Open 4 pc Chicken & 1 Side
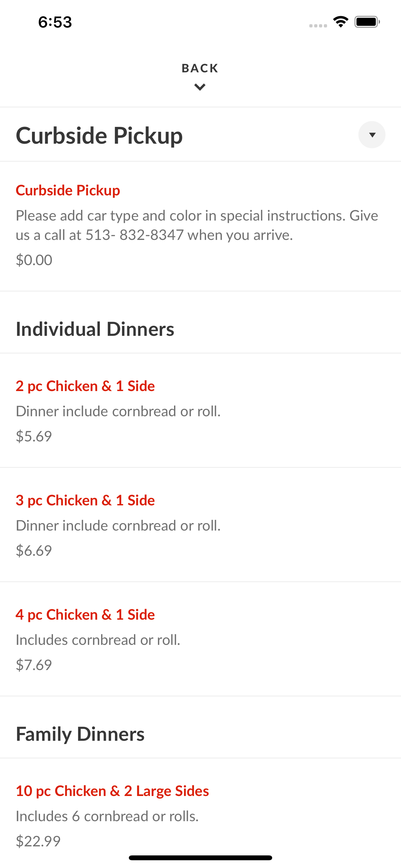Viewport: 401px width, 868px height. click(85, 614)
